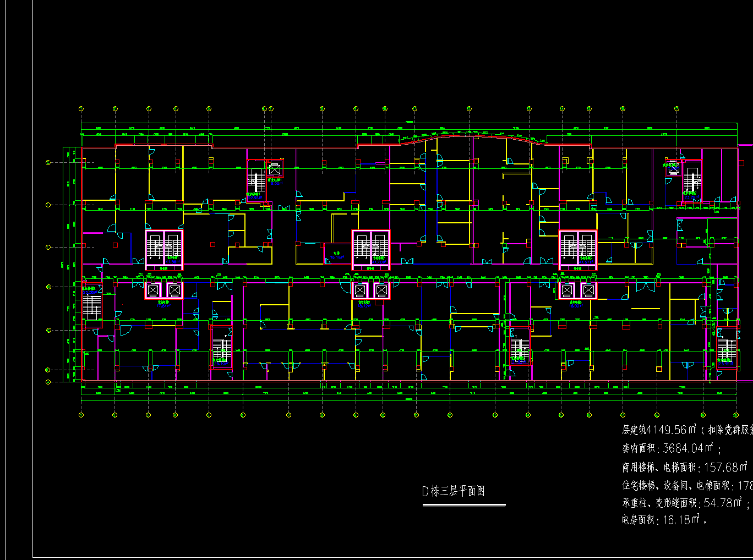
Task: Click the double underline beneath the drawing title
Action: pos(464,505)
